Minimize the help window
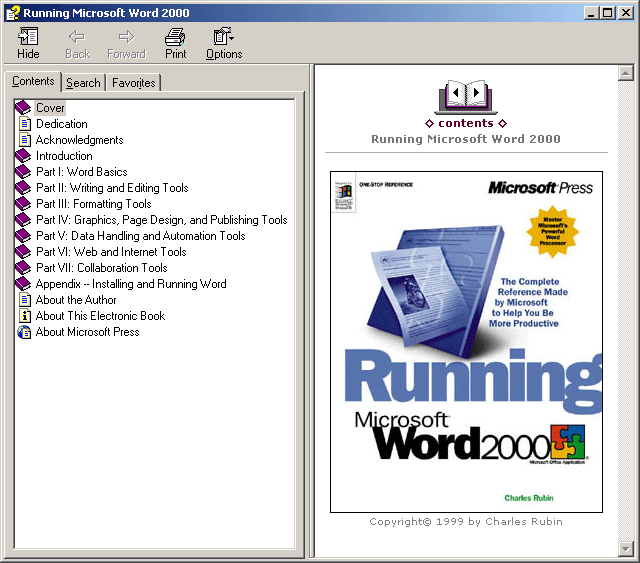640x563 pixels. tap(590, 13)
